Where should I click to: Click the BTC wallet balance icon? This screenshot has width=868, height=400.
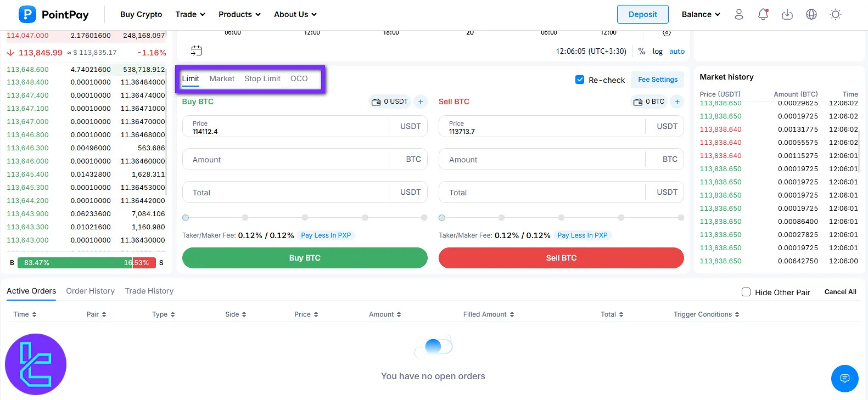[638, 102]
